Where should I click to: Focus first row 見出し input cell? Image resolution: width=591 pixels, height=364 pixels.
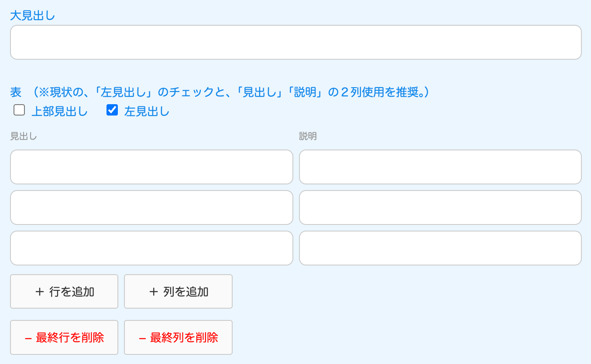(x=151, y=167)
